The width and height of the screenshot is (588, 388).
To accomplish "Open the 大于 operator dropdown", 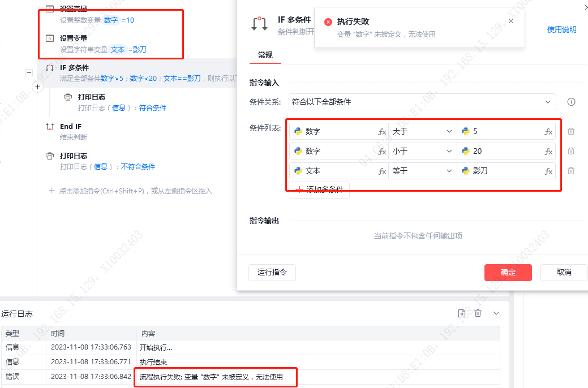I will point(422,131).
